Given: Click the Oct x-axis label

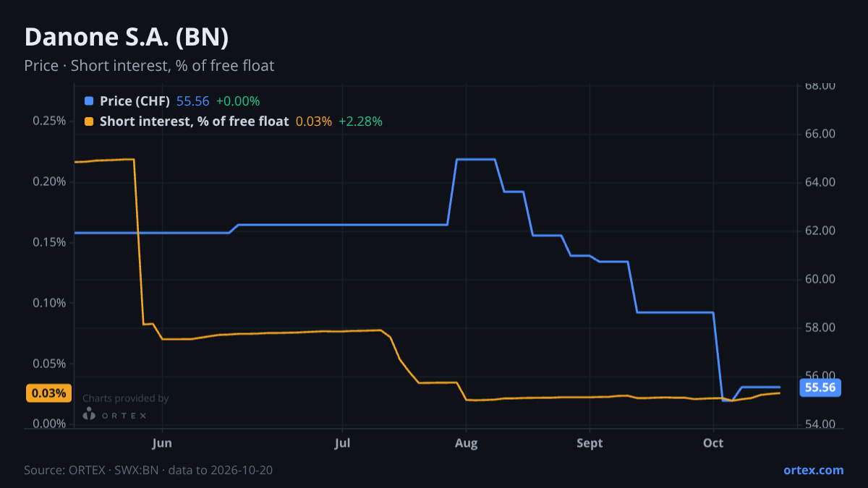Looking at the screenshot, I should pyautogui.click(x=714, y=443).
